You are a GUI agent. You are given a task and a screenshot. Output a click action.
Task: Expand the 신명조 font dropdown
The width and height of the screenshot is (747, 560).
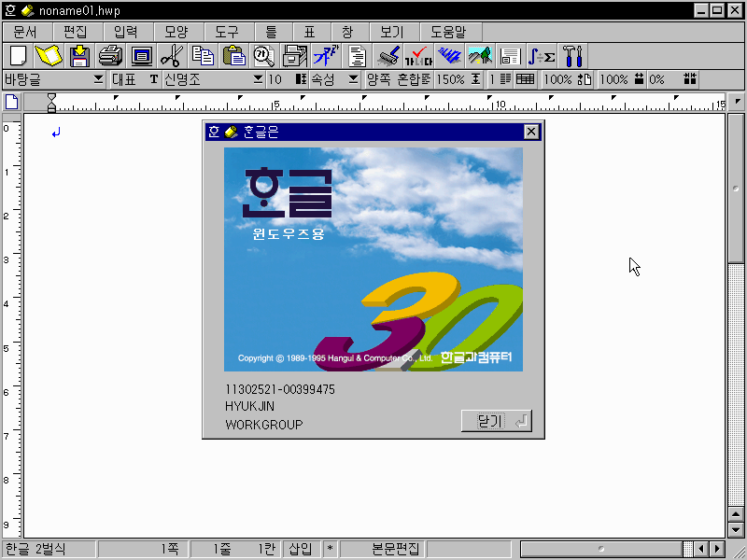click(x=258, y=79)
